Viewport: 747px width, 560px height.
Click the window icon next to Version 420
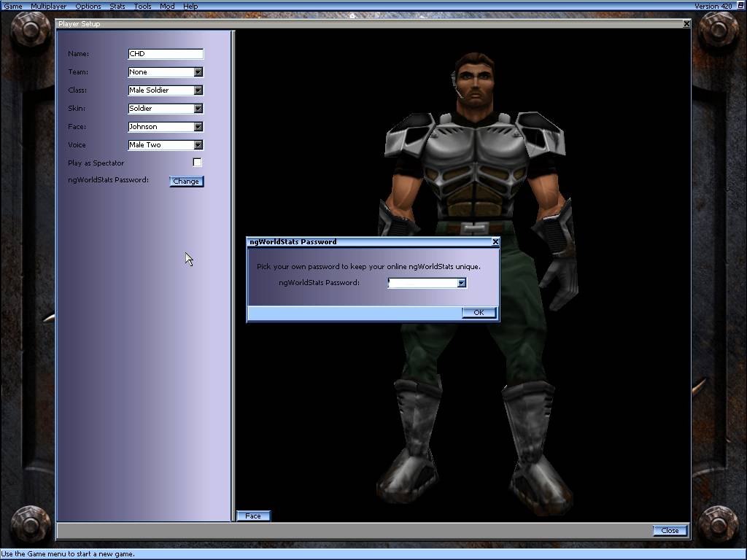[x=741, y=6]
